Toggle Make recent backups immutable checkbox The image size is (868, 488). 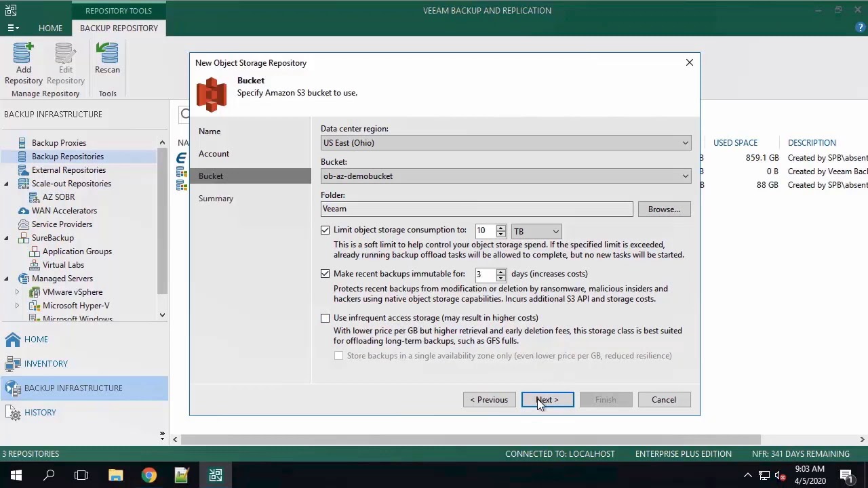325,274
